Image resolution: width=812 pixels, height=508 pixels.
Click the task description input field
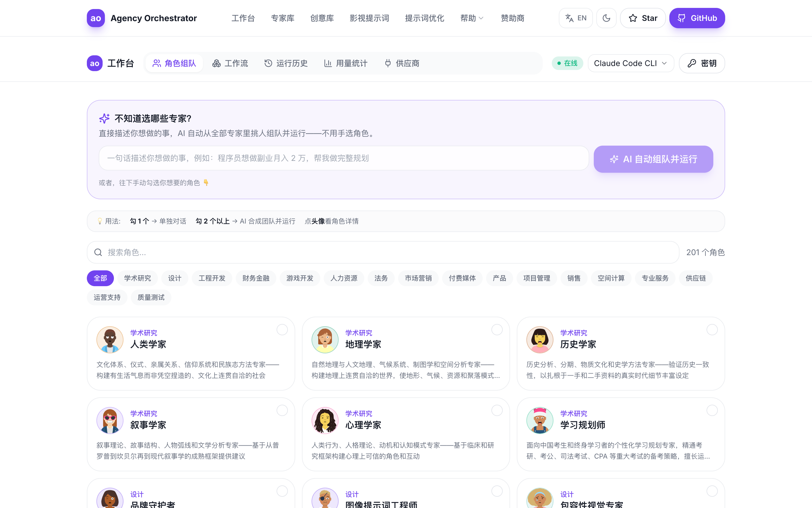click(344, 158)
